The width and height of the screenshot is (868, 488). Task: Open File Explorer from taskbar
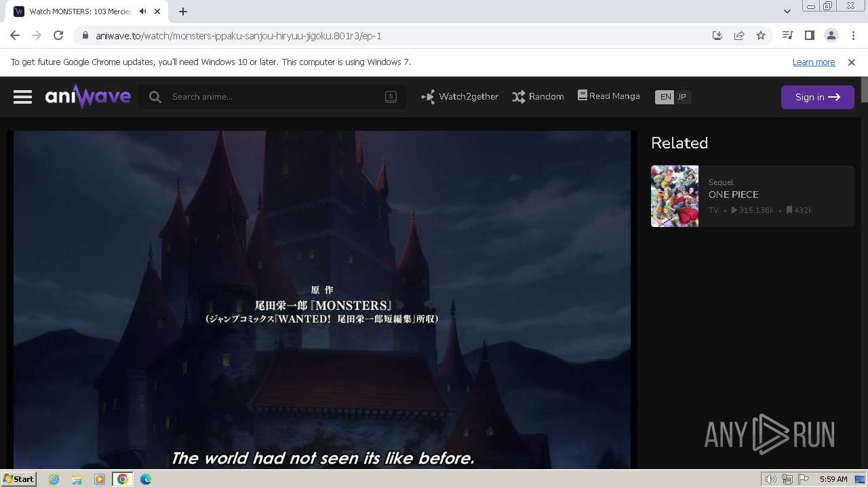point(77,479)
